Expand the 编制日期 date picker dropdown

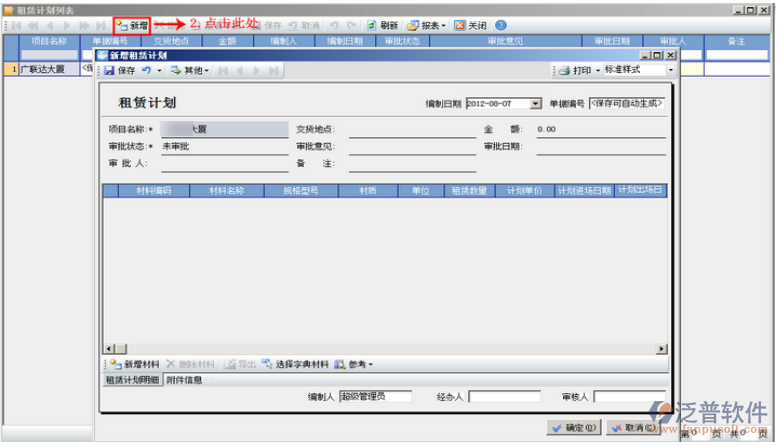point(536,103)
